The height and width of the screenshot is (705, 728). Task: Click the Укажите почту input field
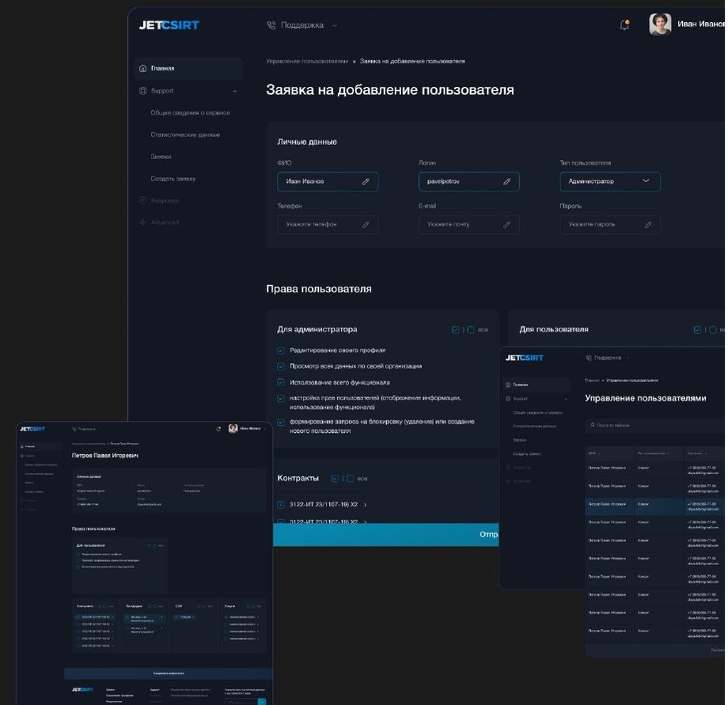469,225
